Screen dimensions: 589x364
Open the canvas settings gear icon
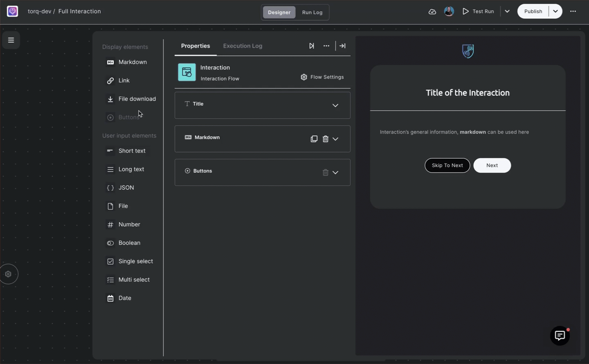pos(8,274)
